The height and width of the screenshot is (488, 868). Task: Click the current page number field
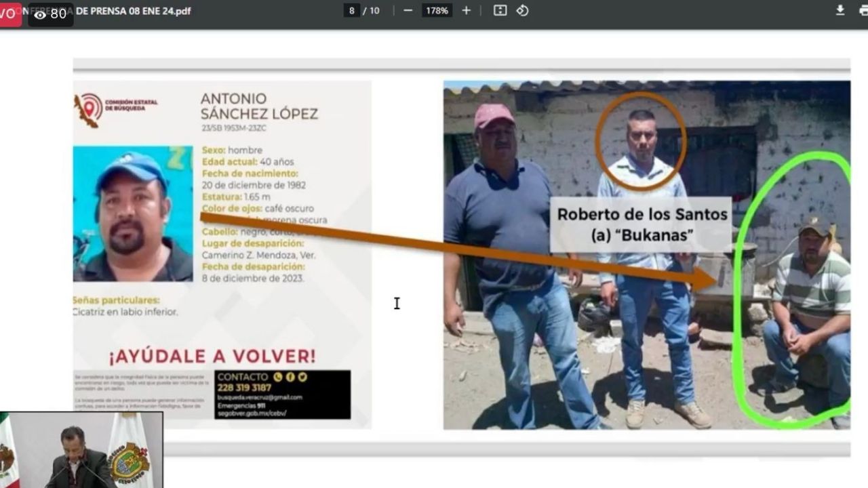click(x=351, y=11)
